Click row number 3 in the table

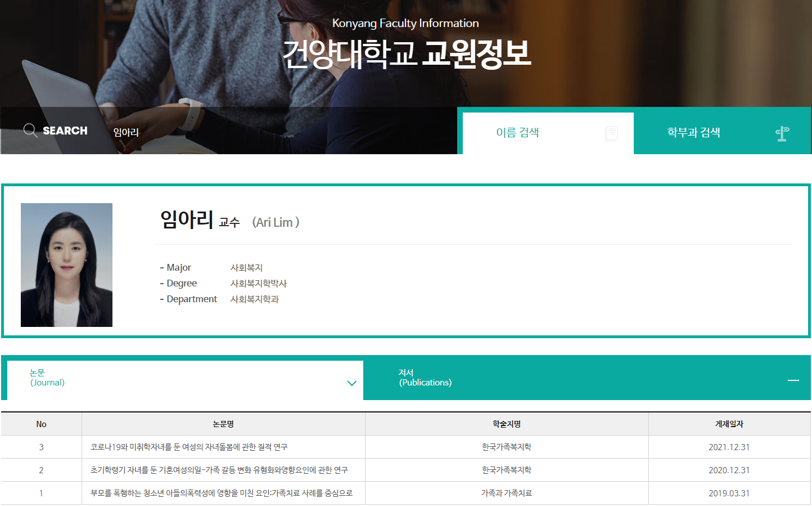coord(41,447)
